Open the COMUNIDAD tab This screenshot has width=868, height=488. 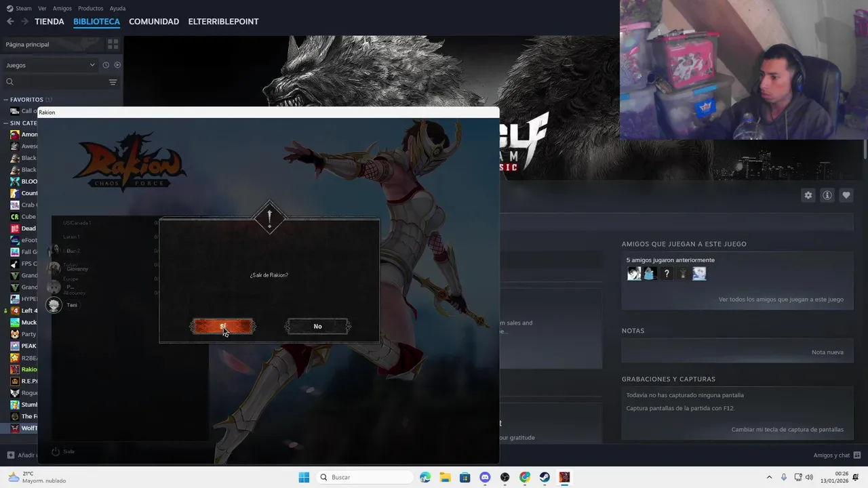point(154,22)
